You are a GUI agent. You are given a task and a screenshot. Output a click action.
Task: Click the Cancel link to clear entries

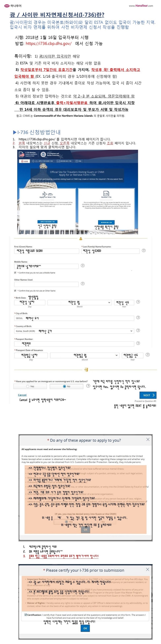click(x=22, y=395)
